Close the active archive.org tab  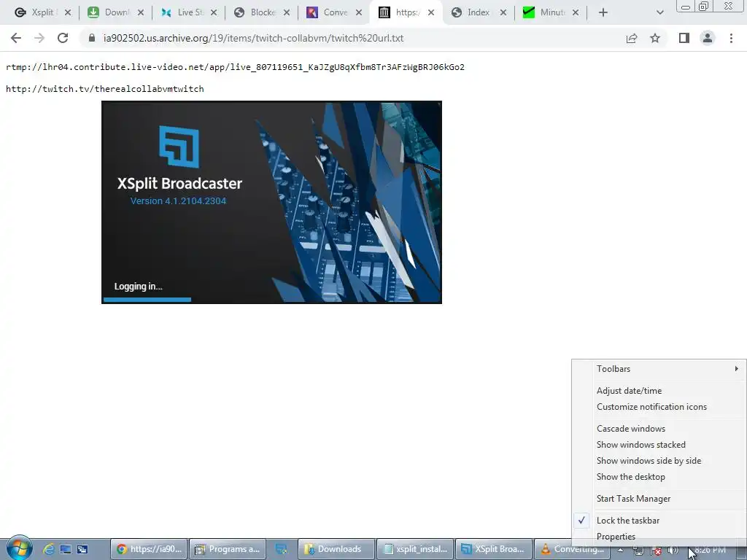pos(431,12)
